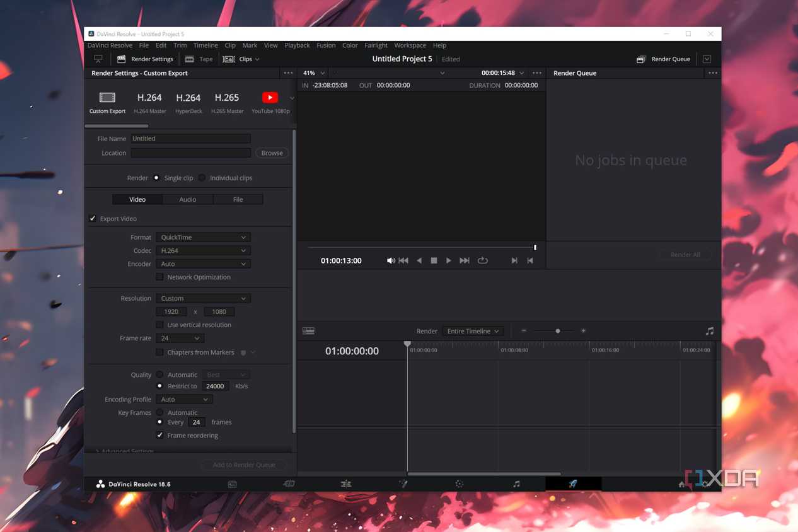This screenshot has width=798, height=532.
Task: Open the Format QuickTime dropdown
Action: (203, 238)
